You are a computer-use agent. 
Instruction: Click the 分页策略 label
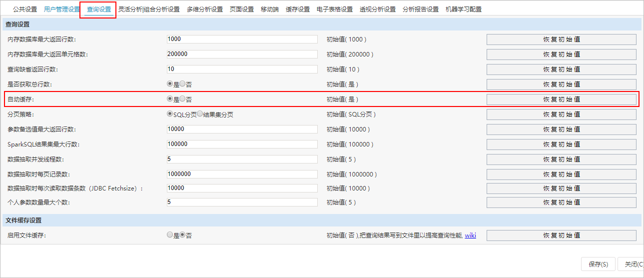21,114
